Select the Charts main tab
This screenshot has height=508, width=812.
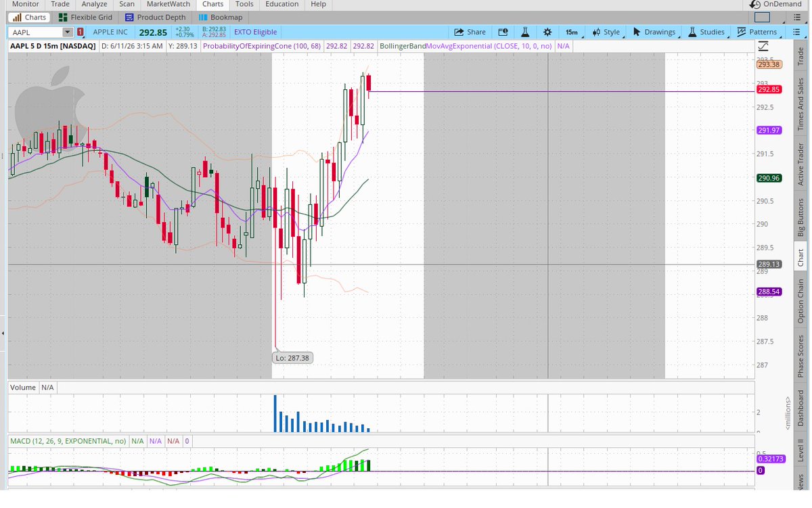[212, 4]
